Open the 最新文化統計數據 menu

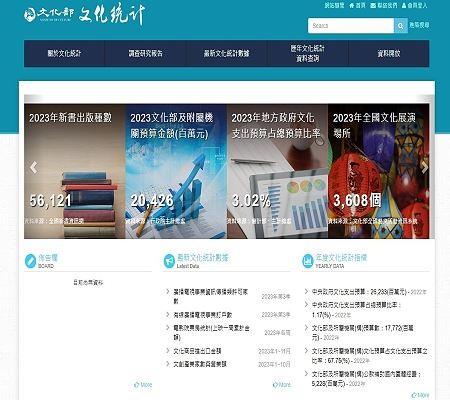pyautogui.click(x=227, y=53)
